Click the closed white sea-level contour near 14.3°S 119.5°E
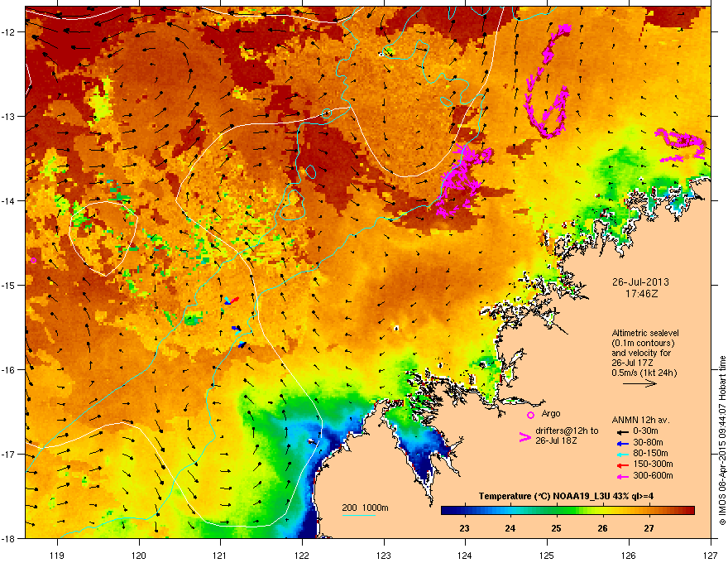The width and height of the screenshot is (728, 563). click(x=104, y=238)
